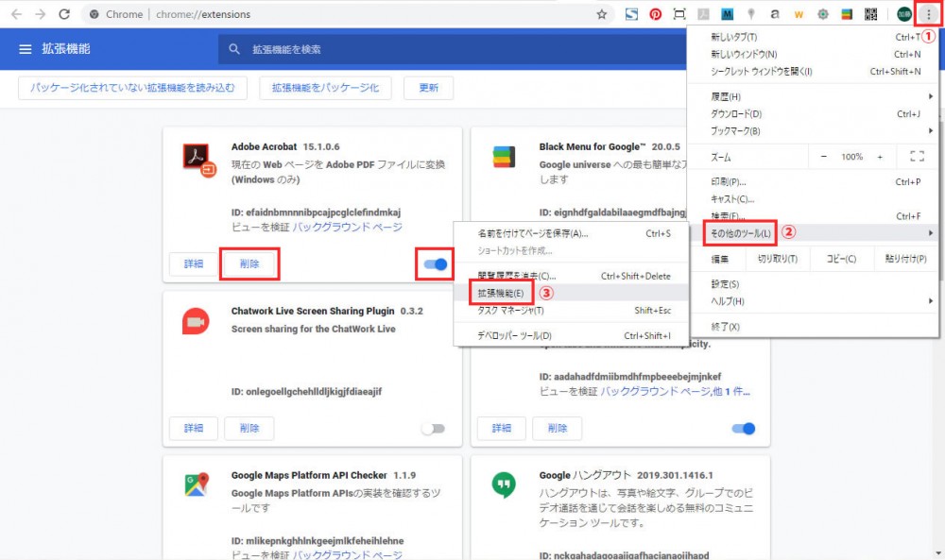Turn off the toggle right of Chatwork card

click(x=743, y=429)
